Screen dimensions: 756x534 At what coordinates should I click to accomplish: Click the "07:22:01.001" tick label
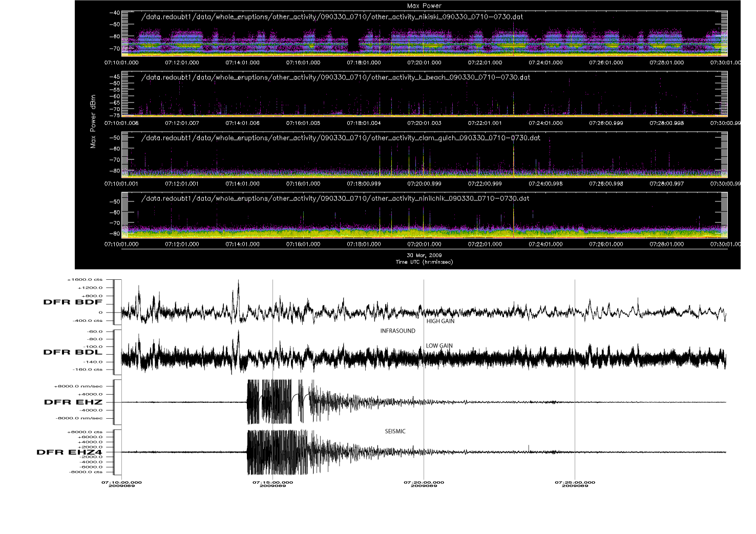(485, 123)
